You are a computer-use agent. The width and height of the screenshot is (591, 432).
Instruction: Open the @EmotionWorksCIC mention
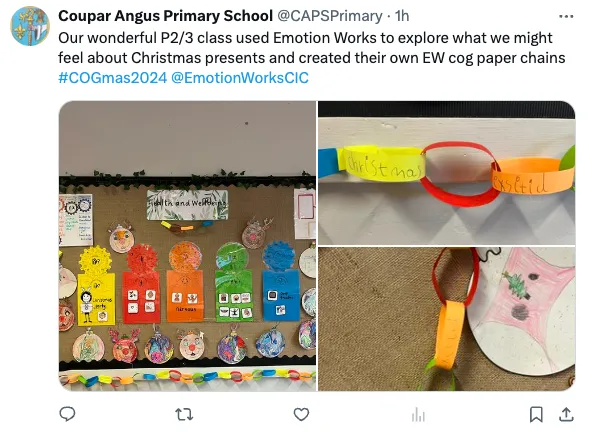click(240, 78)
